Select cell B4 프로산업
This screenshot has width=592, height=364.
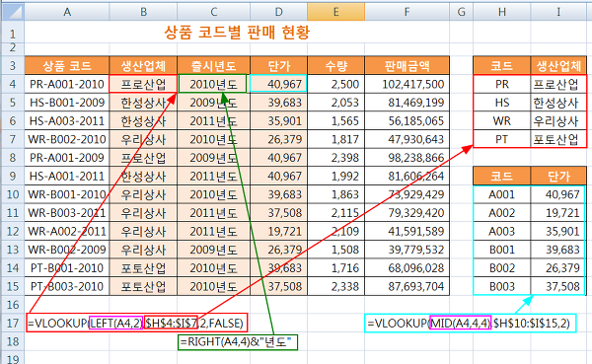(143, 84)
